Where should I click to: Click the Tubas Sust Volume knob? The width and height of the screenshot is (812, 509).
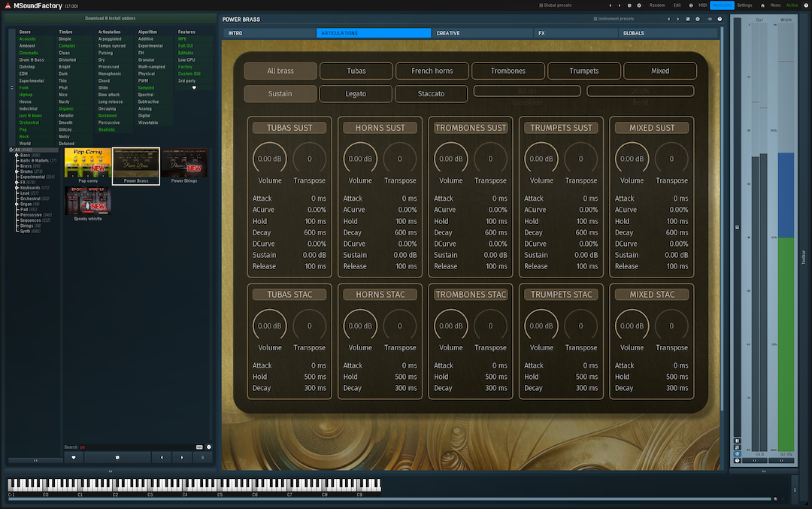coord(270,159)
